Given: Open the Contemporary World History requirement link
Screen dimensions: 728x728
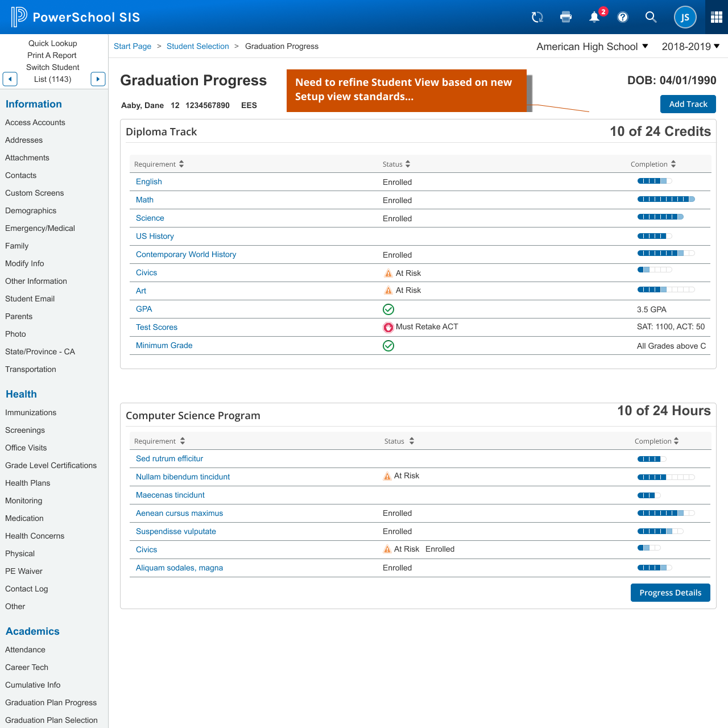Looking at the screenshot, I should pos(186,254).
